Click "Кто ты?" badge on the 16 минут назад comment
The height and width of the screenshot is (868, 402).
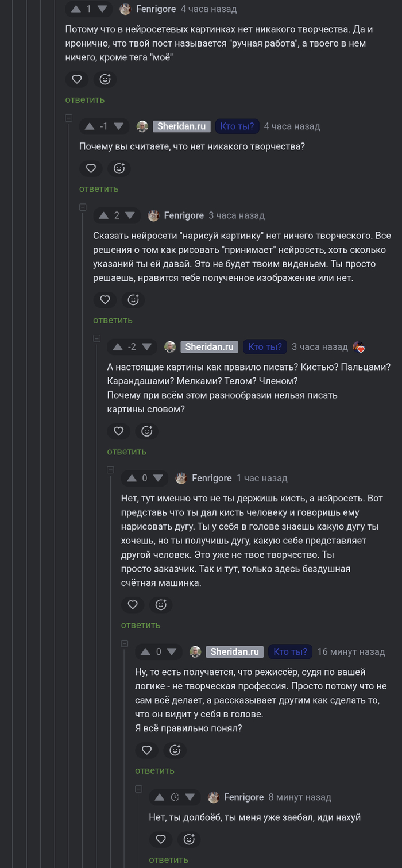[x=289, y=652]
